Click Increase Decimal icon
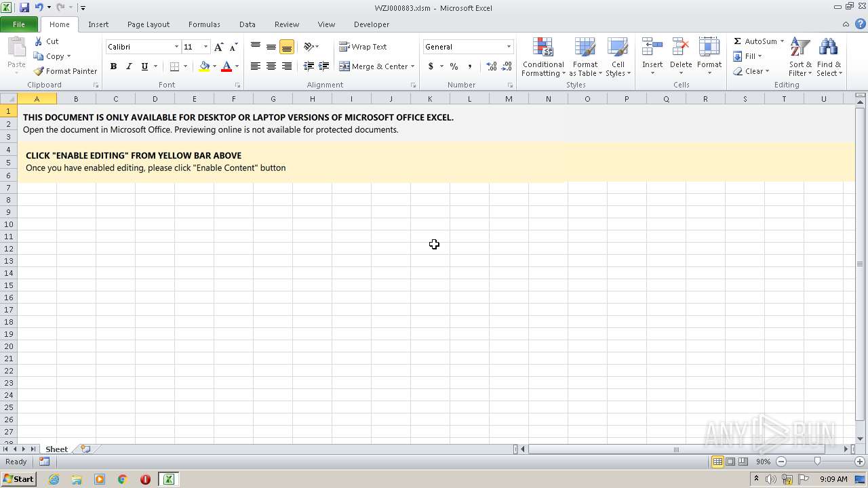868x488 pixels. pyautogui.click(x=492, y=66)
